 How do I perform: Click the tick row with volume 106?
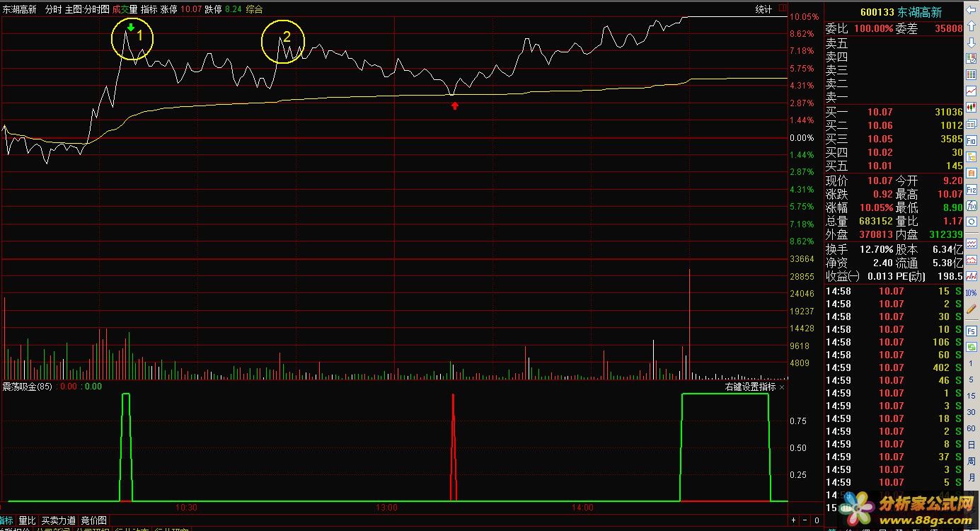(x=894, y=342)
